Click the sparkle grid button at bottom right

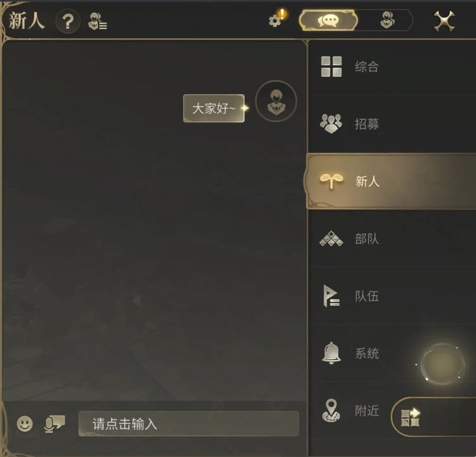[x=410, y=417]
